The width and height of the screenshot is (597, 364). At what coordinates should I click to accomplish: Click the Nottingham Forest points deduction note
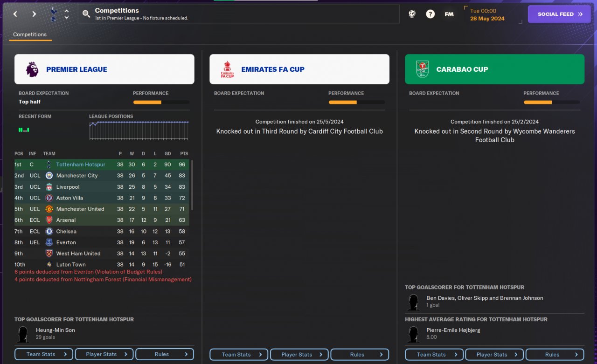tap(103, 280)
